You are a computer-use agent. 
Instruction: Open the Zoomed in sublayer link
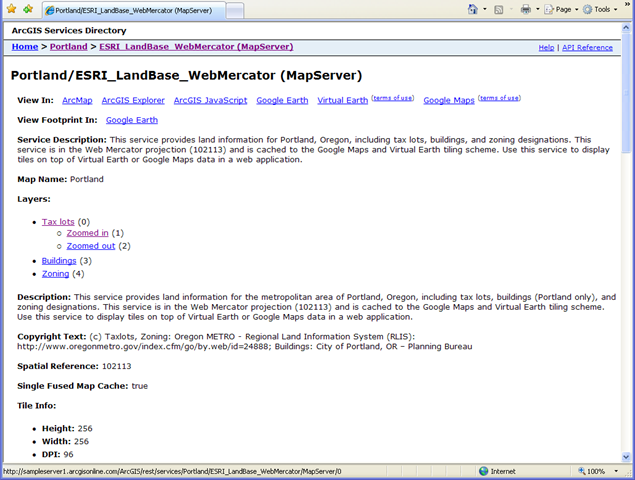[x=87, y=233]
